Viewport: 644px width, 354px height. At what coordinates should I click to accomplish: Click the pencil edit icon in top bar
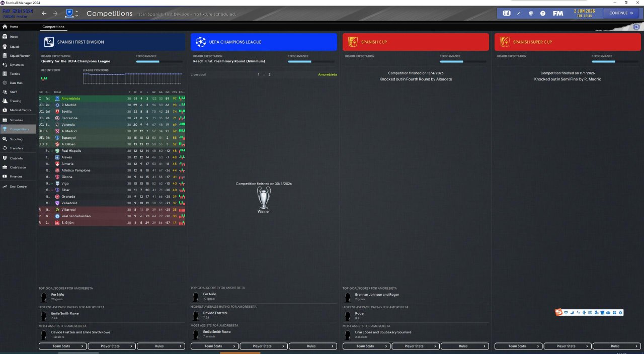(x=519, y=13)
